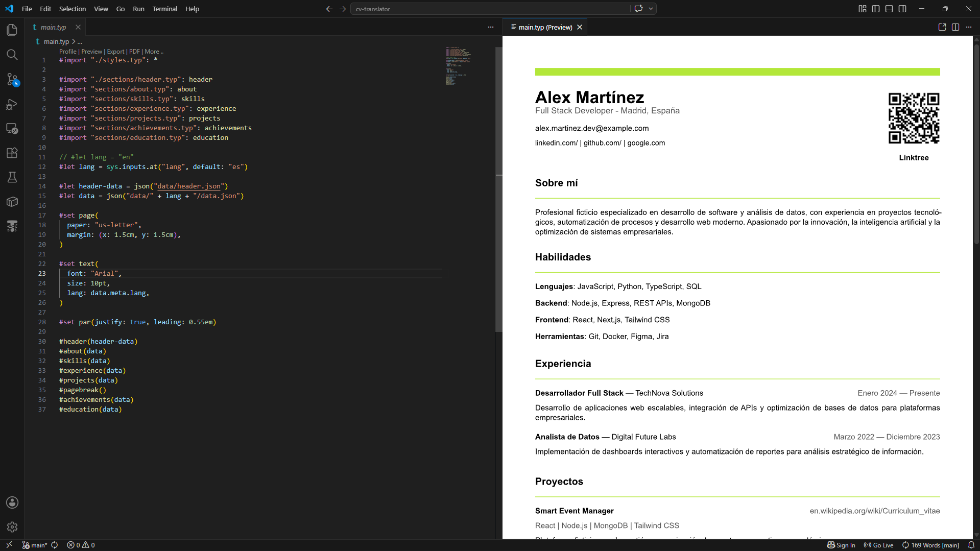Open errors and warnings problems indicator
This screenshot has width=980, height=551.
tap(81, 545)
